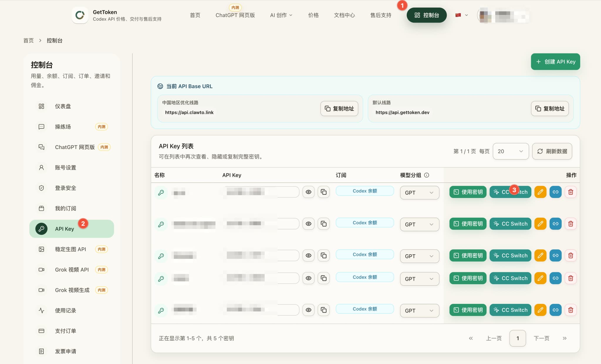
Task: Expand the AI 创作 navigation menu
Action: (281, 15)
